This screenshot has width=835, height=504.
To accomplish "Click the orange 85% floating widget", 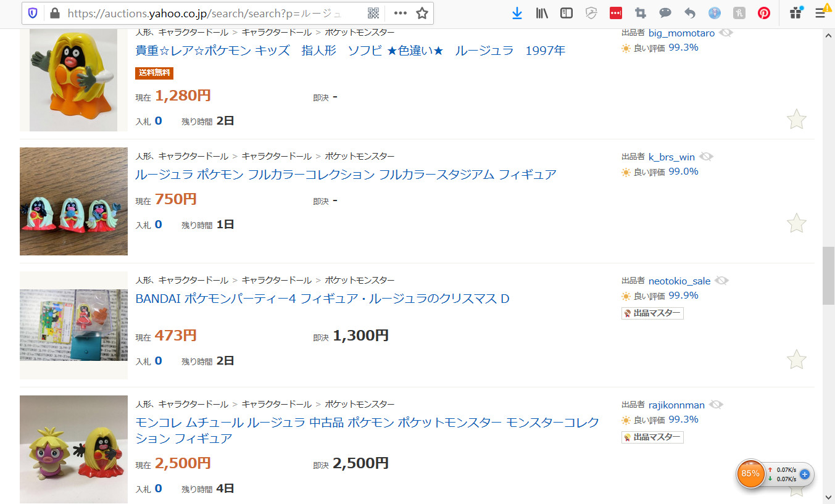I will coord(750,474).
